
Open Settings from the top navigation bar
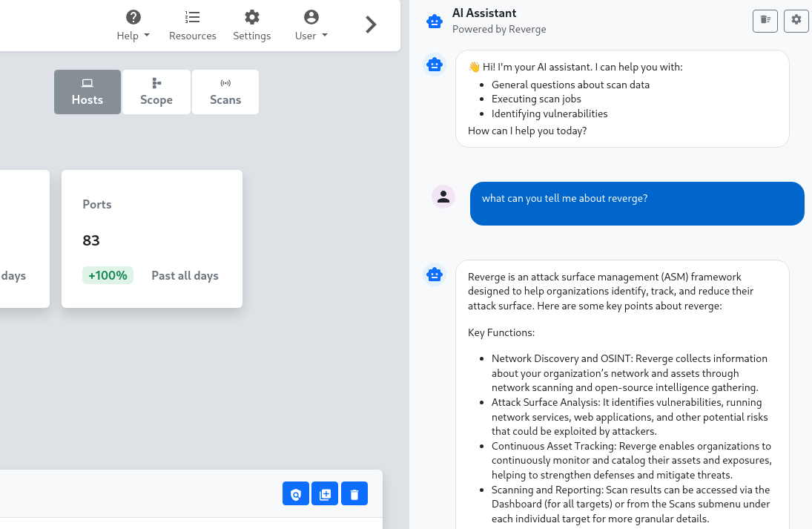coord(251,25)
